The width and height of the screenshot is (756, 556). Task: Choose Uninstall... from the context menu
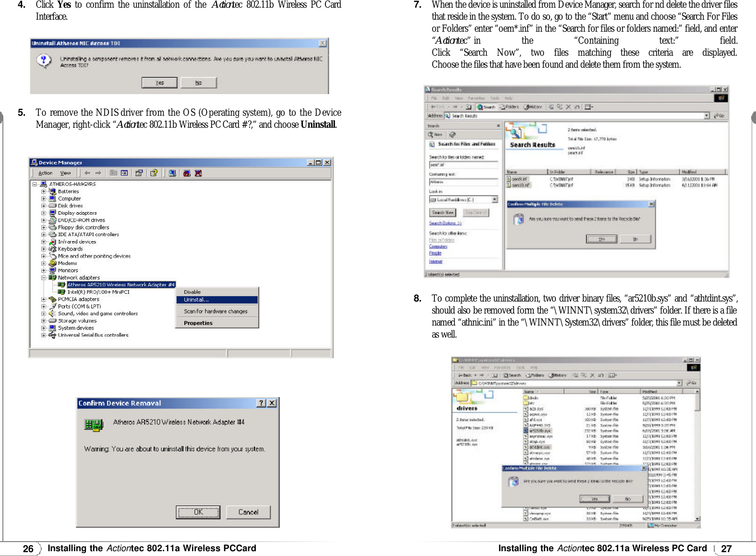point(217,300)
